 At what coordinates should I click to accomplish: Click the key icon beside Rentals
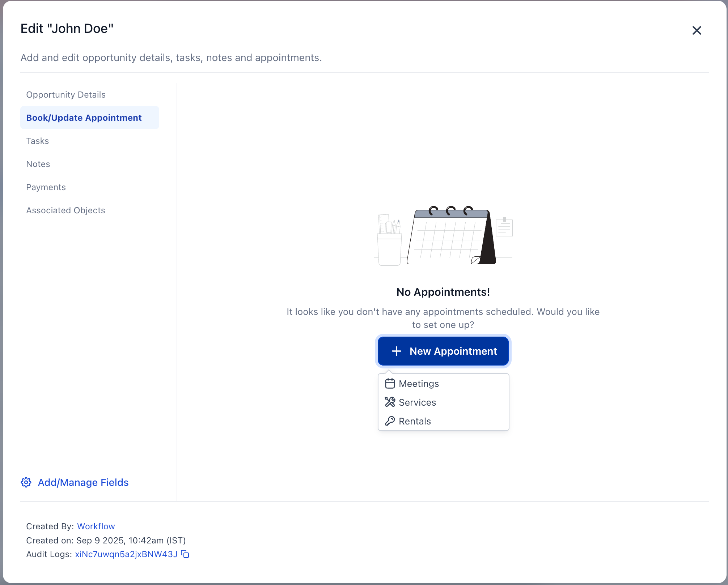point(390,420)
